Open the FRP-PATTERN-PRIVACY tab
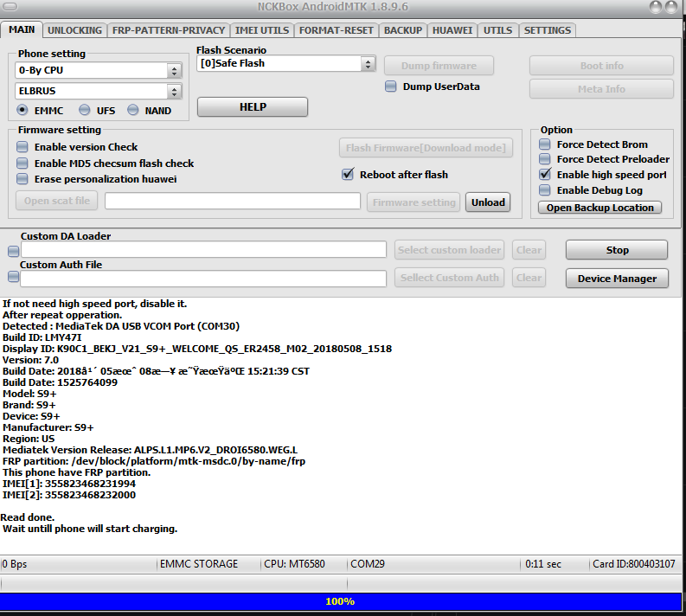The height and width of the screenshot is (616, 686). click(169, 30)
